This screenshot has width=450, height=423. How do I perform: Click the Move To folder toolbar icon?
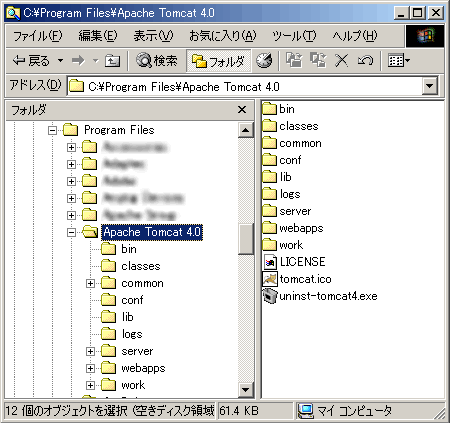294,61
